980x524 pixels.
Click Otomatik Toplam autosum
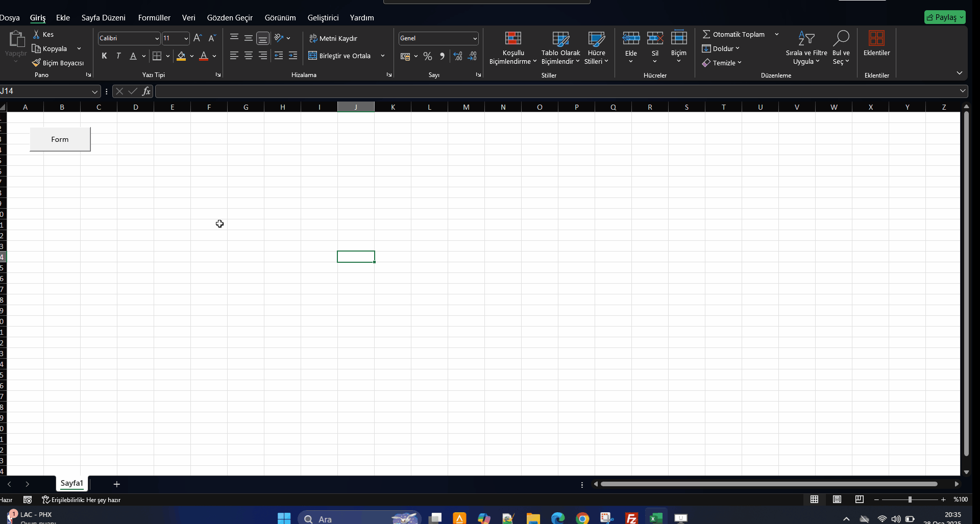(x=733, y=34)
